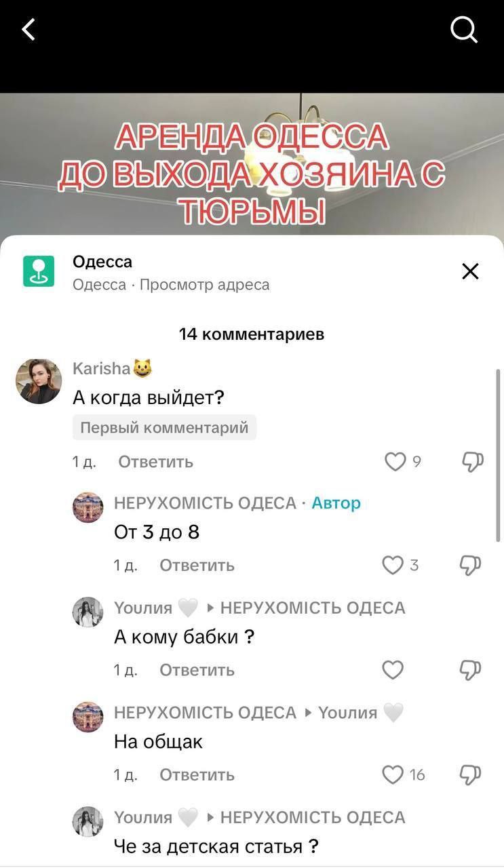Dislike the "А кому бабки?" comment

tap(471, 670)
